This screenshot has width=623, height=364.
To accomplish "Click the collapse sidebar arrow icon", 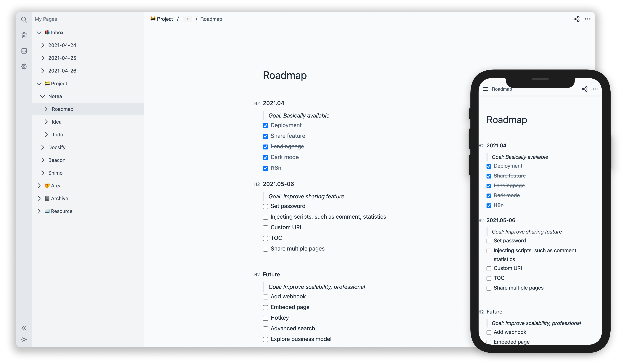I will pyautogui.click(x=23, y=328).
